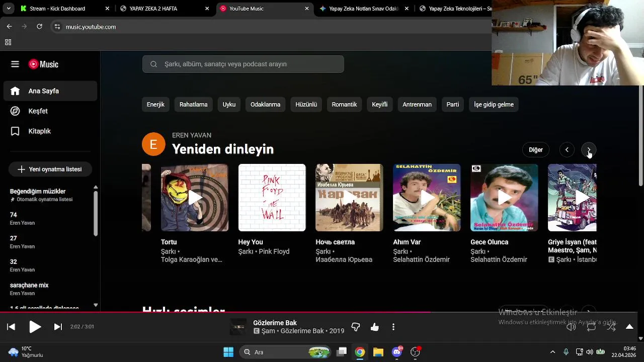Toggle repeat mode in player
644x362 pixels.
[591, 327]
